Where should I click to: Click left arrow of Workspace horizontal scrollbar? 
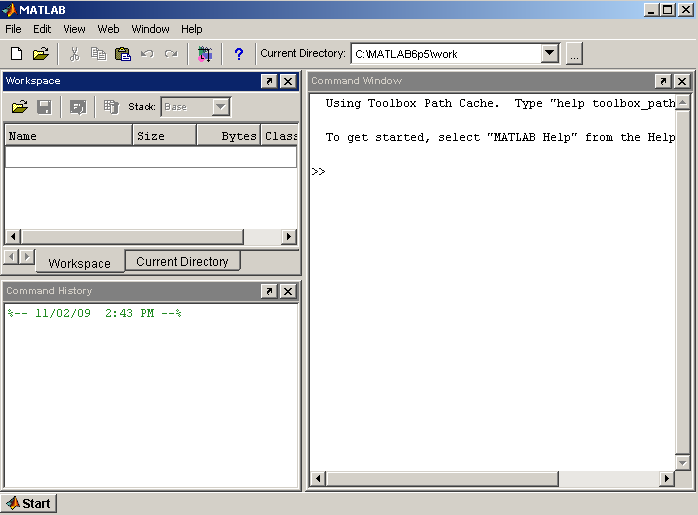point(13,236)
